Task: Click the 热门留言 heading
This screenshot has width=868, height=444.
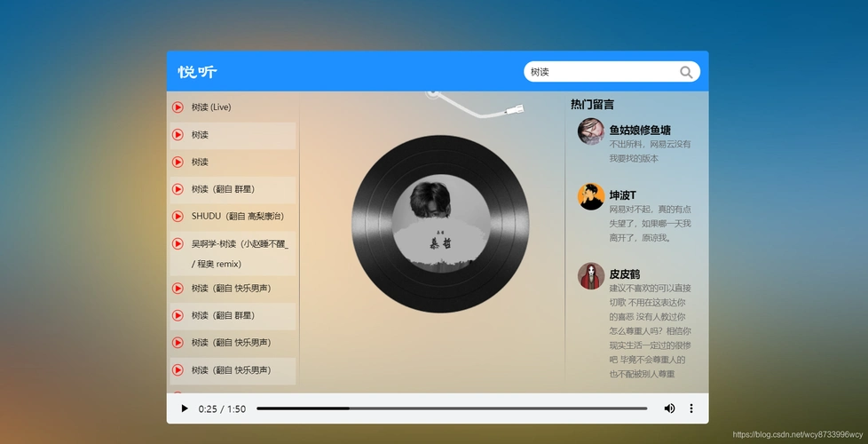Action: [x=592, y=105]
